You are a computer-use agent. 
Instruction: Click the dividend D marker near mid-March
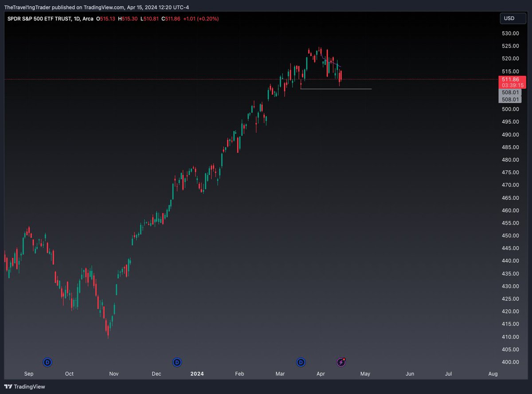pyautogui.click(x=301, y=362)
